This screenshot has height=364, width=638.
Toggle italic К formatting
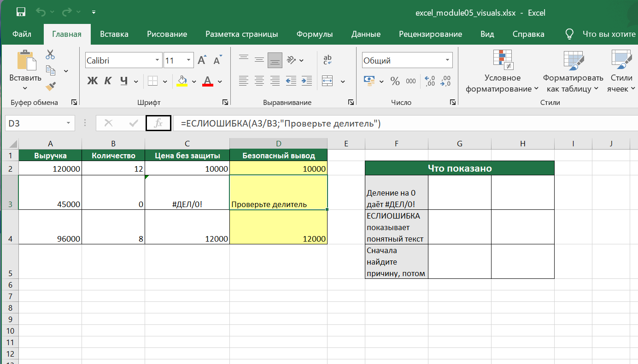pyautogui.click(x=108, y=81)
